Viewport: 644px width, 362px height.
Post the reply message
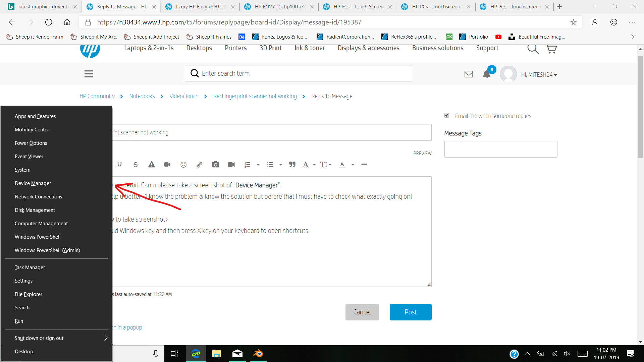410,312
